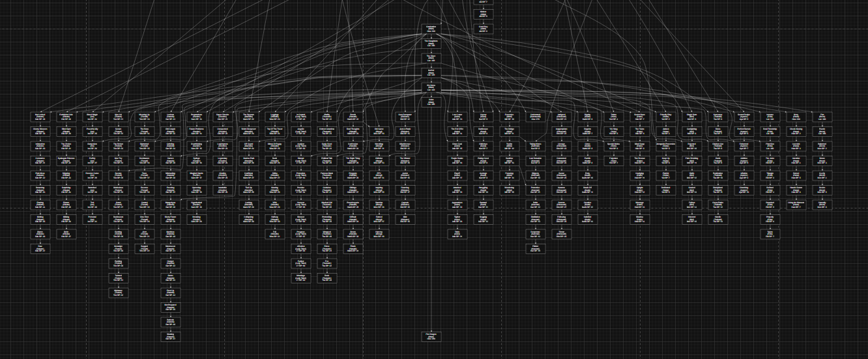Click the Green Bean node

[639, 116]
